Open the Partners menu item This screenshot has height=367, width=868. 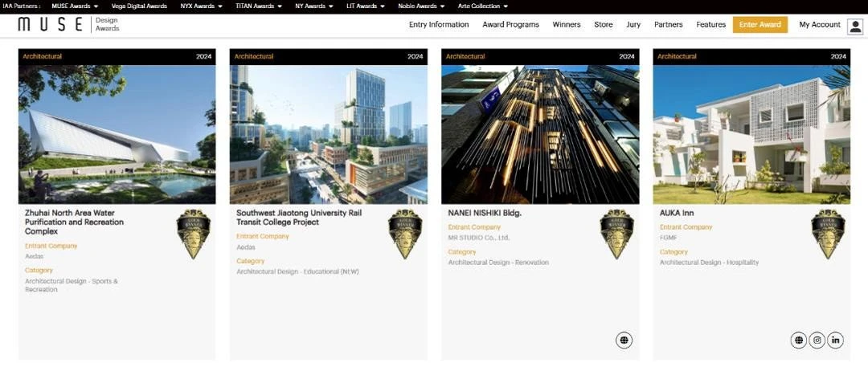click(x=668, y=24)
